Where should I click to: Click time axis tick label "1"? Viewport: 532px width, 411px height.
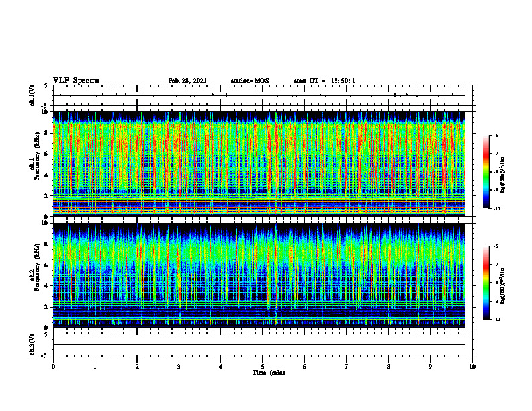[95, 367]
